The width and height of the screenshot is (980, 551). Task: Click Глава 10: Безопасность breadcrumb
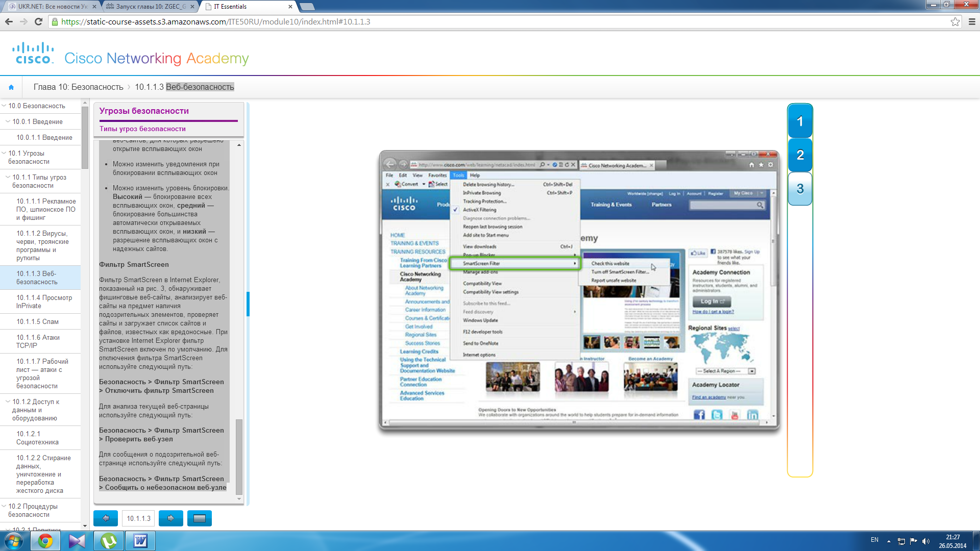click(78, 87)
